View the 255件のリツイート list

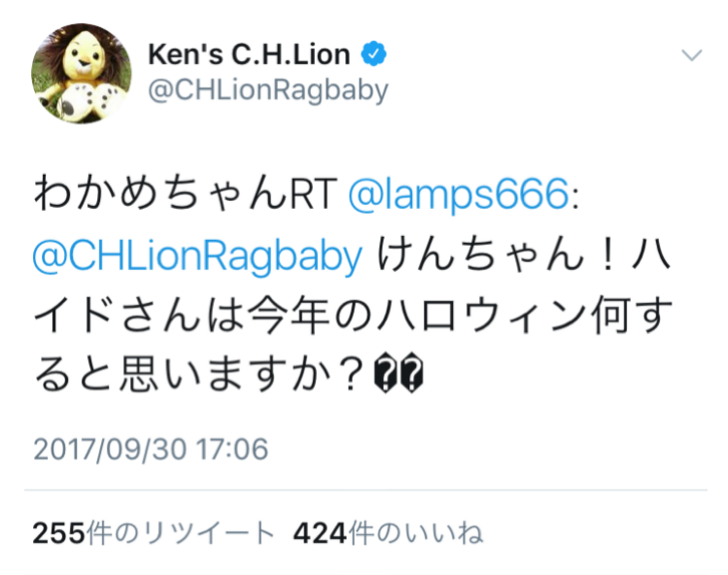pyautogui.click(x=154, y=532)
